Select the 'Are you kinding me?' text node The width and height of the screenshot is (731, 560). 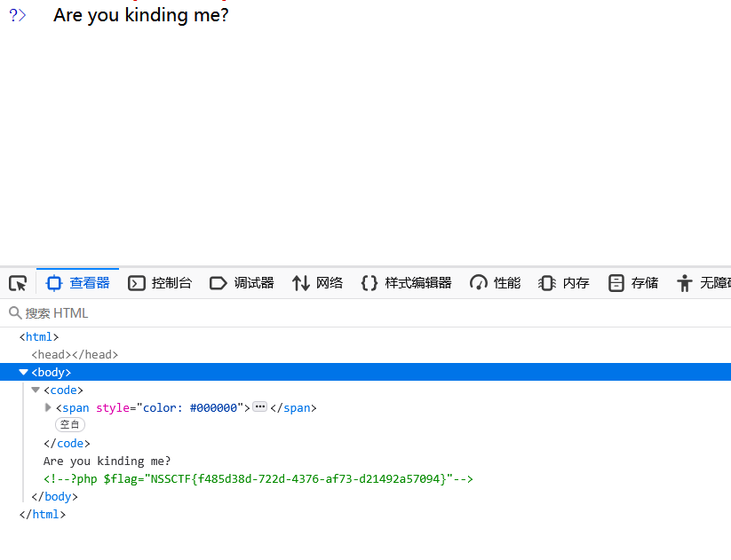[x=107, y=461]
